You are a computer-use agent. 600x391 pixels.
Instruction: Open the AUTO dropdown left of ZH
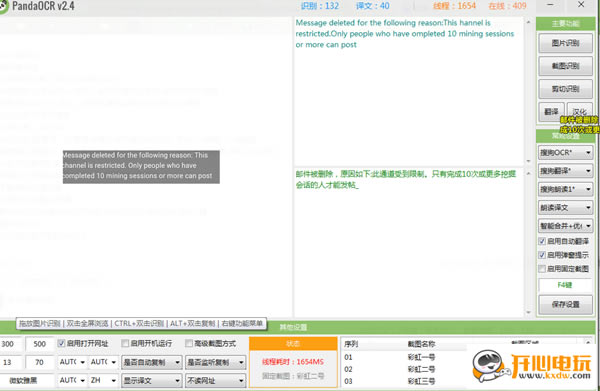pyautogui.click(x=72, y=381)
